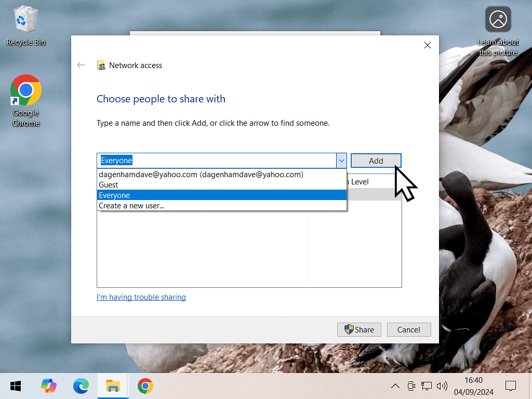Viewport: 532px width, 399px height.
Task: Select Guest from the dropdown list
Action: click(x=109, y=185)
